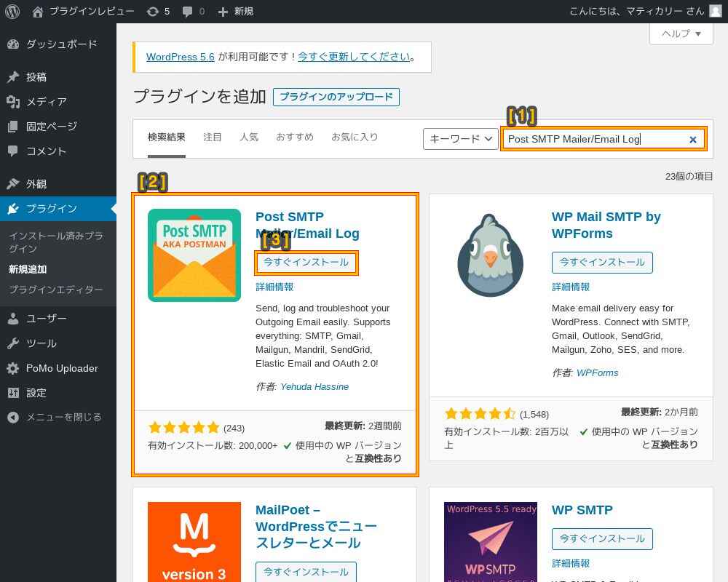Click the コメント bubble icon in sidebar
Viewport: 728px width, 582px height.
click(x=13, y=151)
